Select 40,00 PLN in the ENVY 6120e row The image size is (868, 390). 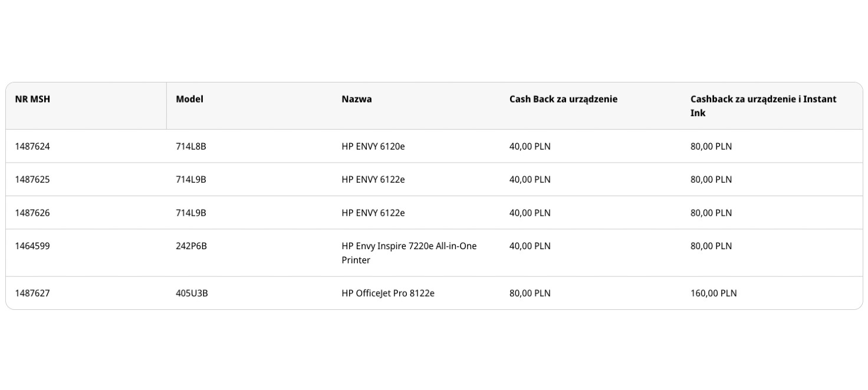point(530,146)
